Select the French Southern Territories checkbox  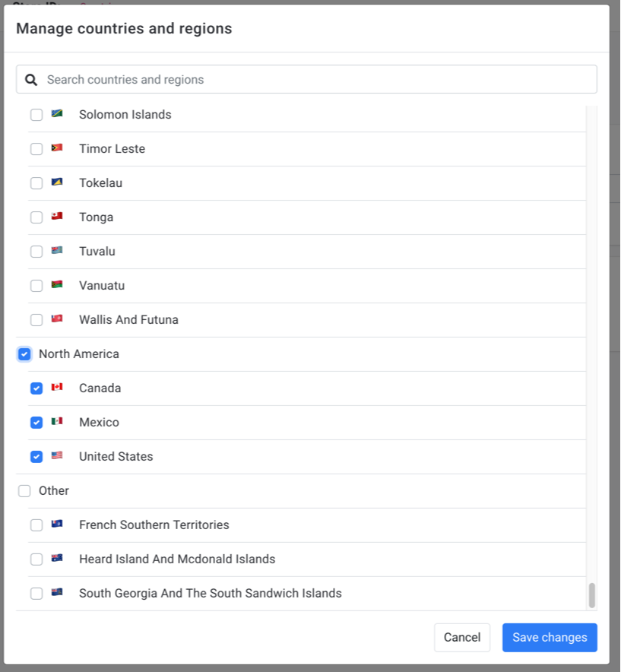pos(36,525)
